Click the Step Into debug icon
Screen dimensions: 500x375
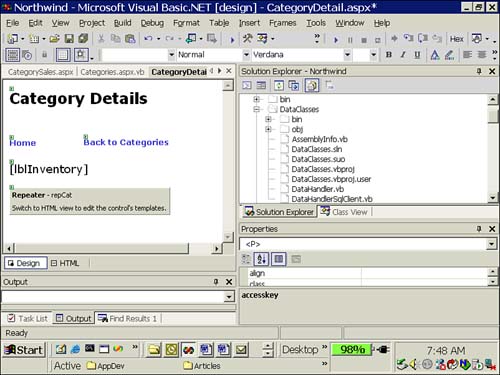[408, 38]
